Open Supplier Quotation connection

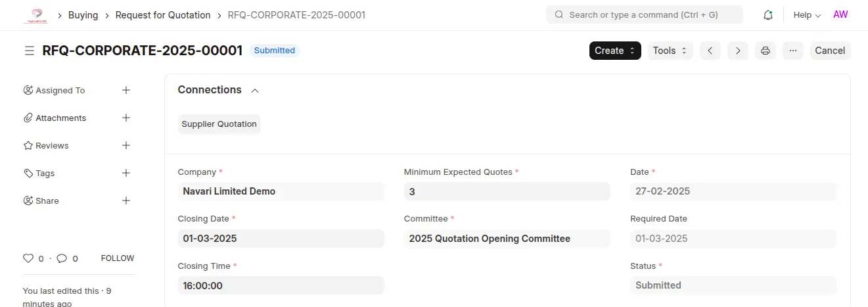[x=219, y=124]
